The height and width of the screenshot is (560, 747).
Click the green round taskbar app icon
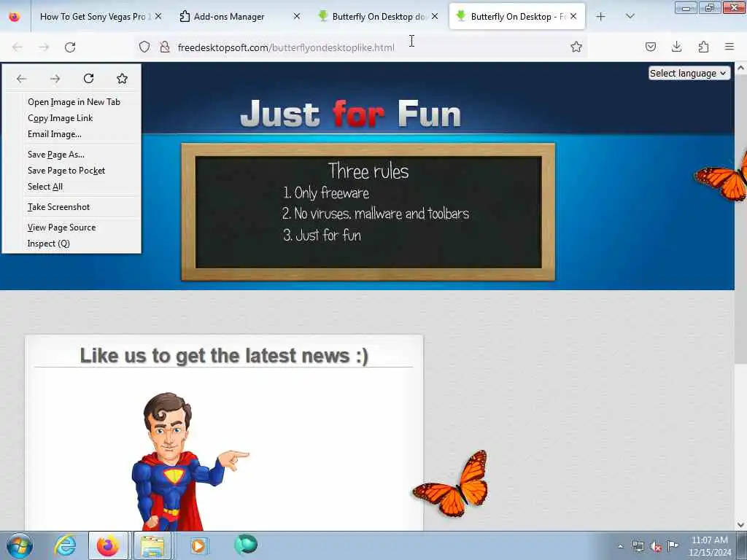[246, 545]
